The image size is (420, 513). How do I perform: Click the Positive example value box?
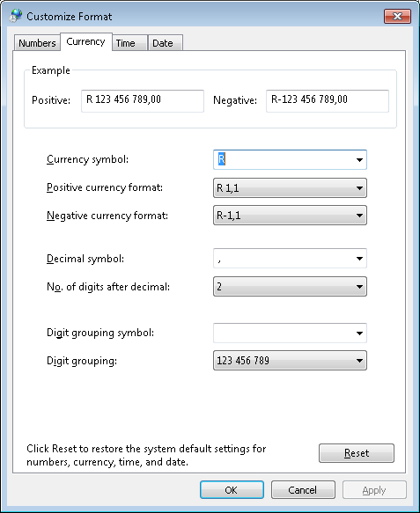[143, 101]
